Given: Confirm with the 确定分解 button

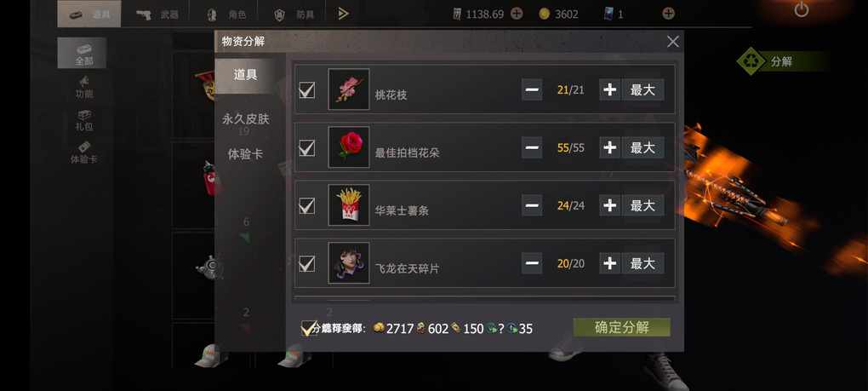Looking at the screenshot, I should coord(622,327).
